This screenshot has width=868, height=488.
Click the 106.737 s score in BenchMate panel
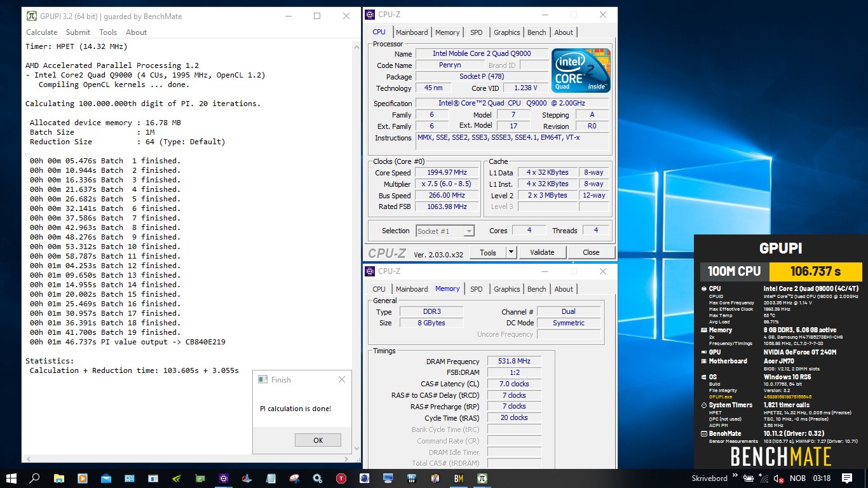[815, 271]
